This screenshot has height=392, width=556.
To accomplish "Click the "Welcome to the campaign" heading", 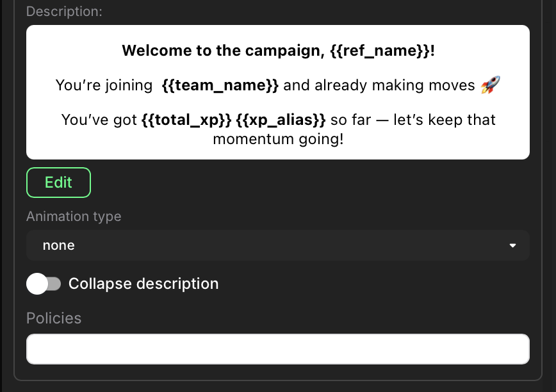I will (x=222, y=51).
